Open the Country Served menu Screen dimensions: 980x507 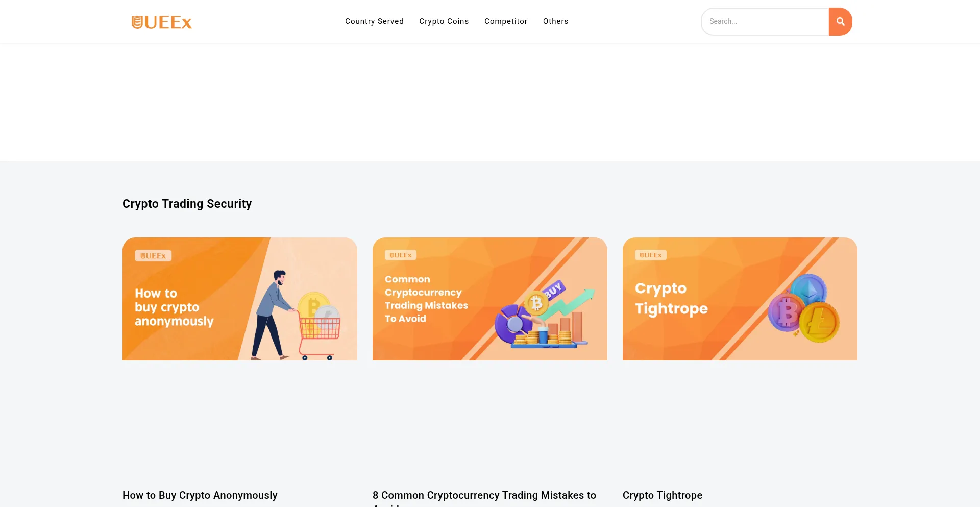click(374, 21)
